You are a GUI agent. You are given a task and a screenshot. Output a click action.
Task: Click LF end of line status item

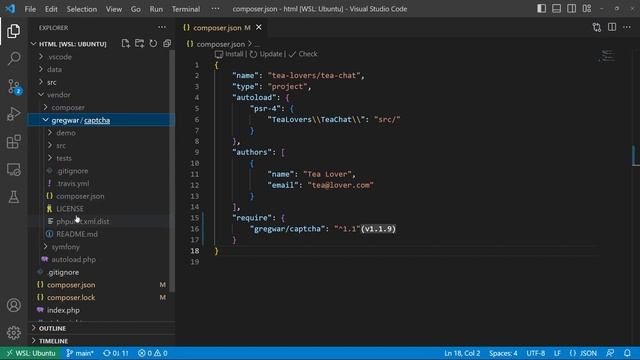point(557,353)
